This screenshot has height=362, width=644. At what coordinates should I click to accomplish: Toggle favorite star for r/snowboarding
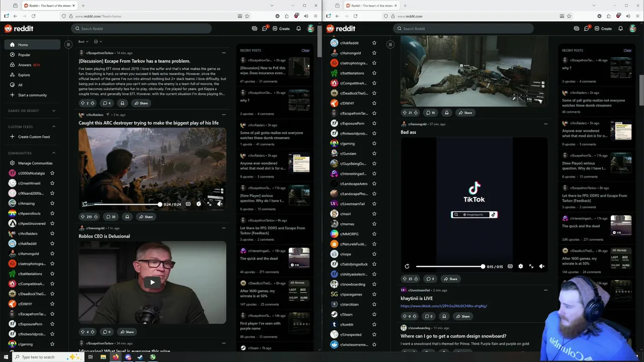point(374,284)
